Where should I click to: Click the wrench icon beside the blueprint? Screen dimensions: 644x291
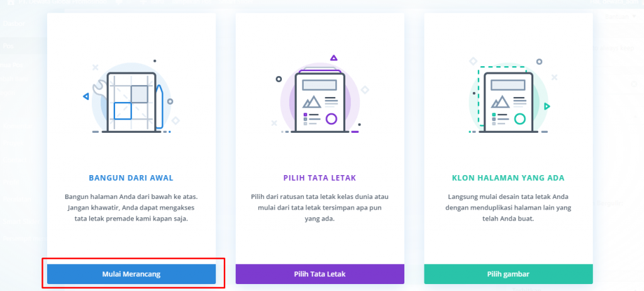pyautogui.click(x=99, y=91)
